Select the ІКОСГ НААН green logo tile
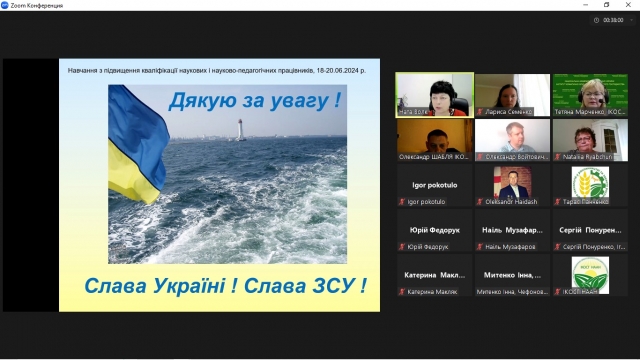 [x=590, y=276]
